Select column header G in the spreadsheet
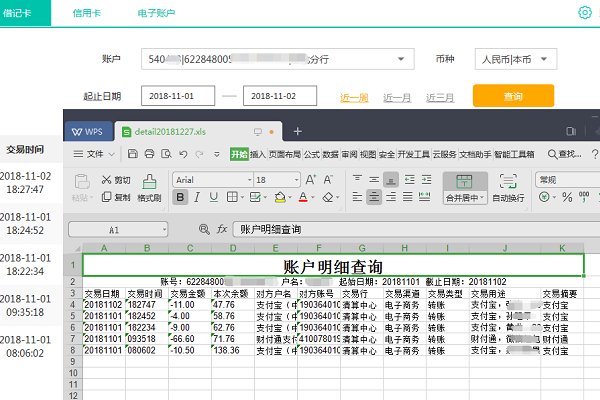600x400 pixels. (x=362, y=248)
